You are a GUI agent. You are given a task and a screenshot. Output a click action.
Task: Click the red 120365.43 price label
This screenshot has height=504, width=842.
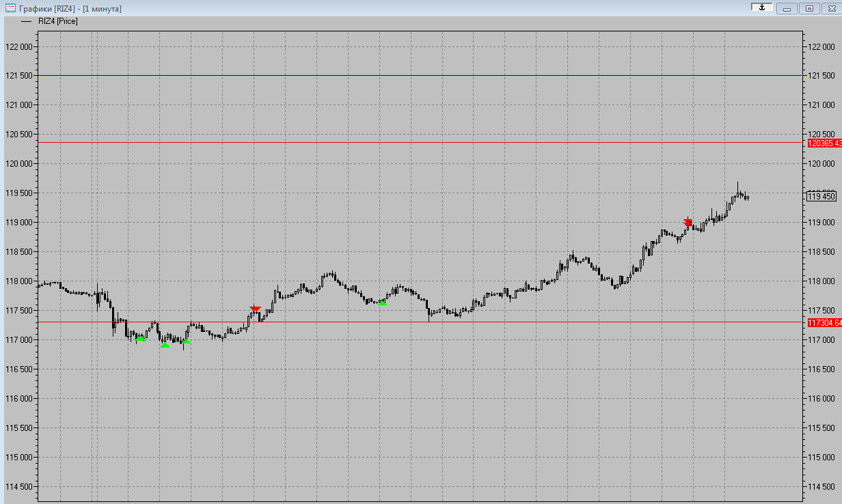[x=824, y=143]
